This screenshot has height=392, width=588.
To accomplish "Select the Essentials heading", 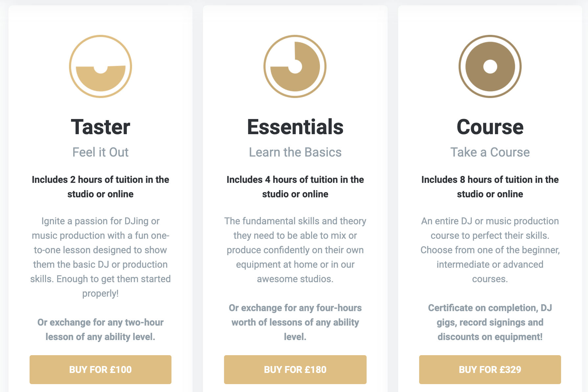I will [x=295, y=127].
